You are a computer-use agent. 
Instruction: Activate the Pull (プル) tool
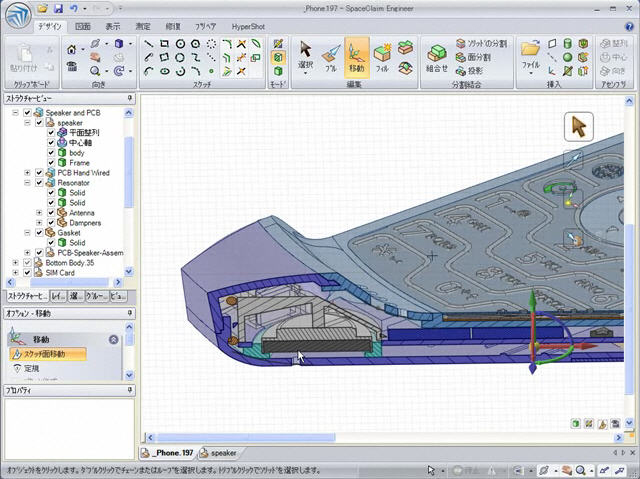pos(331,56)
